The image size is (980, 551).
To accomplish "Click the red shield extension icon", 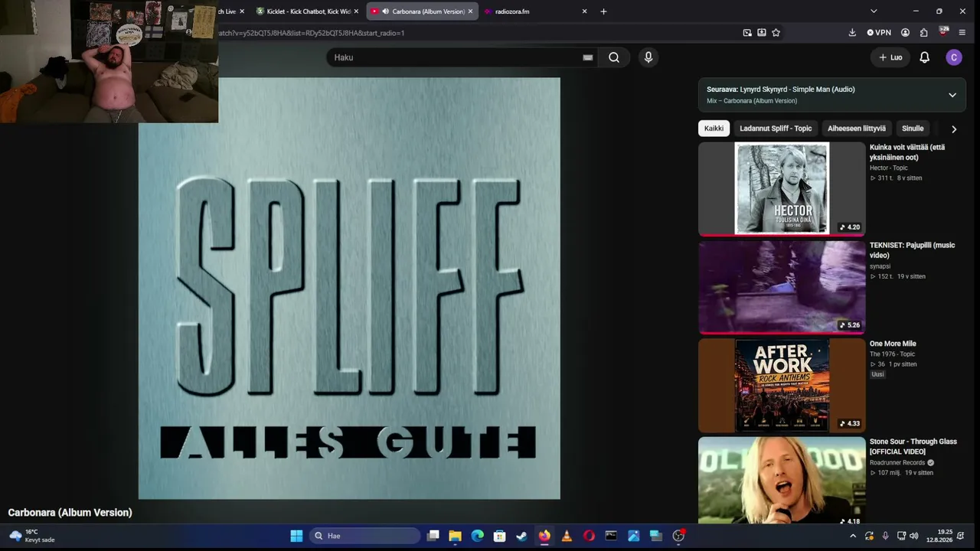I will tap(943, 32).
